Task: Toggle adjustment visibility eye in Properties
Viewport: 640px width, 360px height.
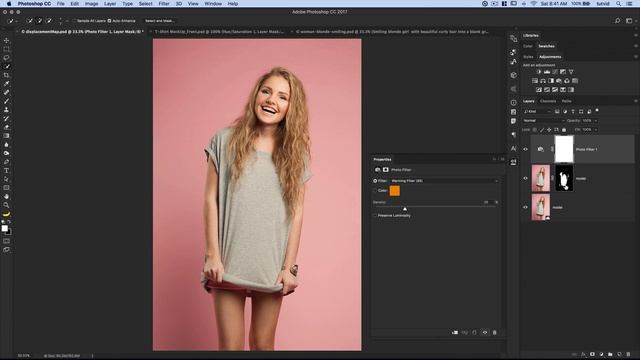Action: [x=484, y=332]
